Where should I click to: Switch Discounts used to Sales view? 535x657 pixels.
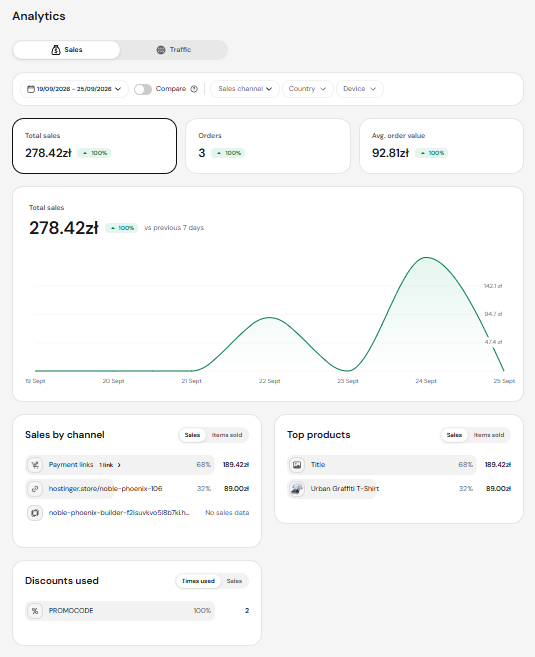coord(234,581)
